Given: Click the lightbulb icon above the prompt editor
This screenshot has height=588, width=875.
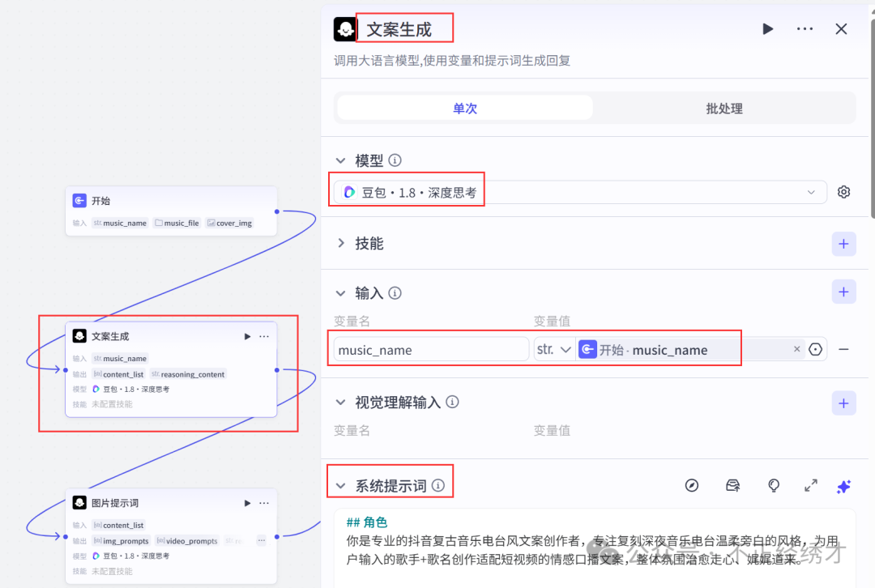Looking at the screenshot, I should (x=774, y=485).
